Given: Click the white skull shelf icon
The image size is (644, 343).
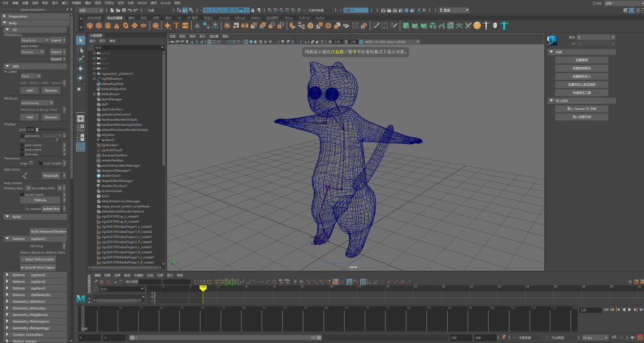Looking at the screenshot, I should [x=496, y=25].
